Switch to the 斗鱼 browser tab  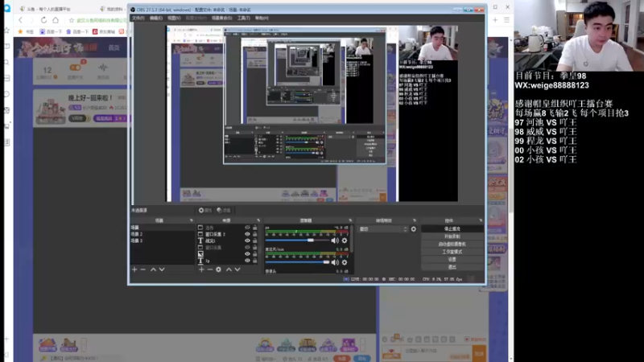click(x=46, y=9)
